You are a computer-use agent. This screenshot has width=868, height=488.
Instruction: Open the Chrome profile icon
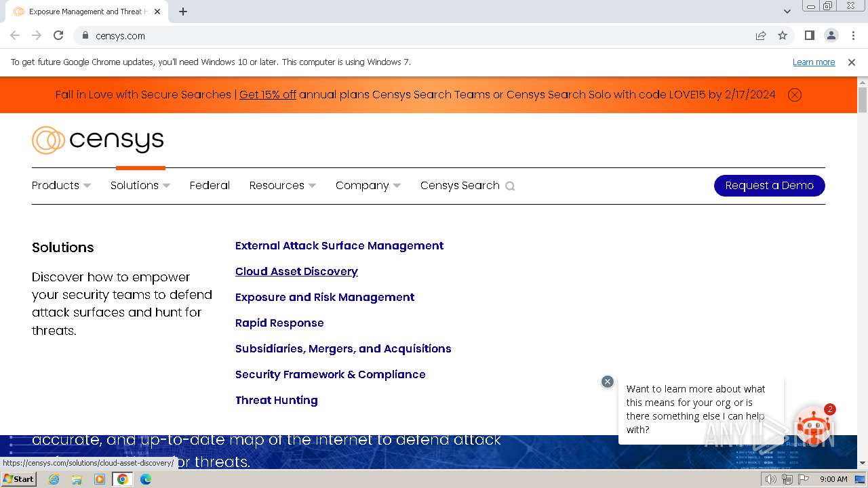(831, 35)
